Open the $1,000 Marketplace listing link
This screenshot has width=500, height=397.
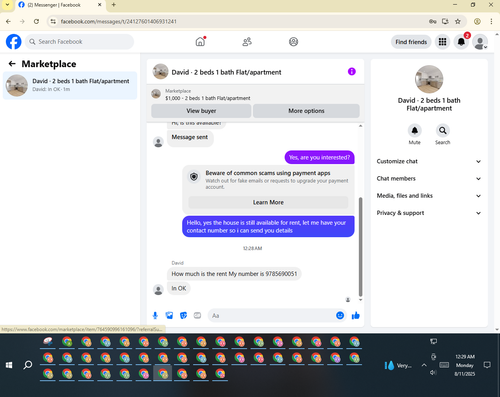pos(208,98)
